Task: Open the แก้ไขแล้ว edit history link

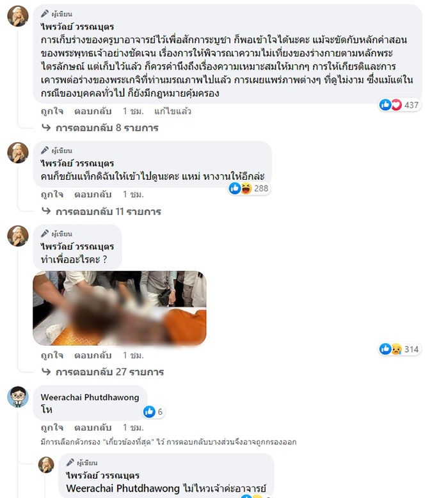Action: (173, 111)
